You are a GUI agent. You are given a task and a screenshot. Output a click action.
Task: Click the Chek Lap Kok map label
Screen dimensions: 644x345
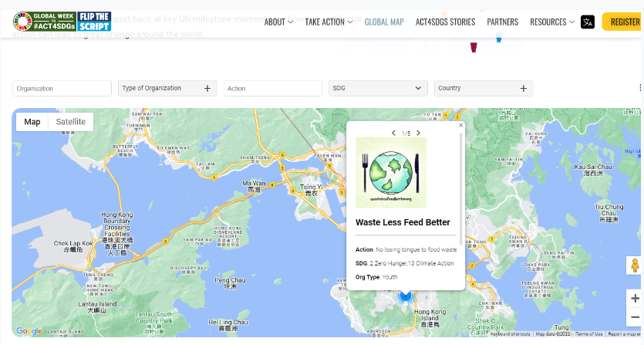72,246
